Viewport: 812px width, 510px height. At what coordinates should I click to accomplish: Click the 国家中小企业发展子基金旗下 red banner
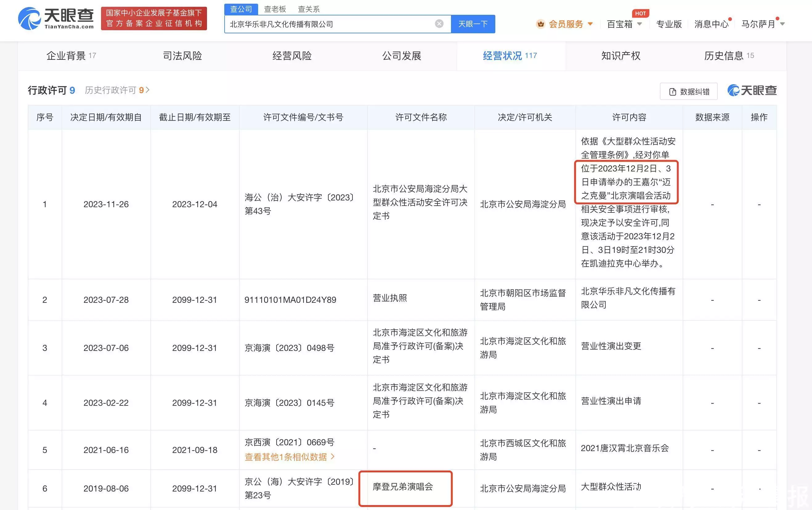(x=154, y=18)
